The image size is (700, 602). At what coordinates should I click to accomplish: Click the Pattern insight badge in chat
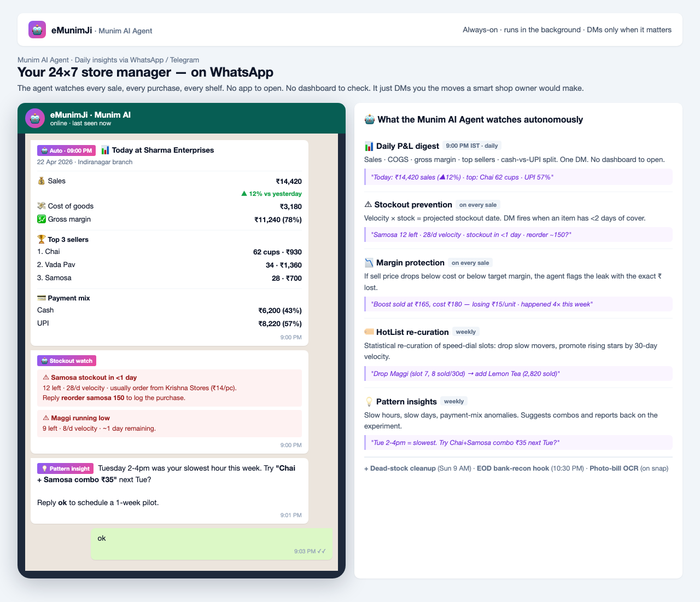tap(66, 468)
